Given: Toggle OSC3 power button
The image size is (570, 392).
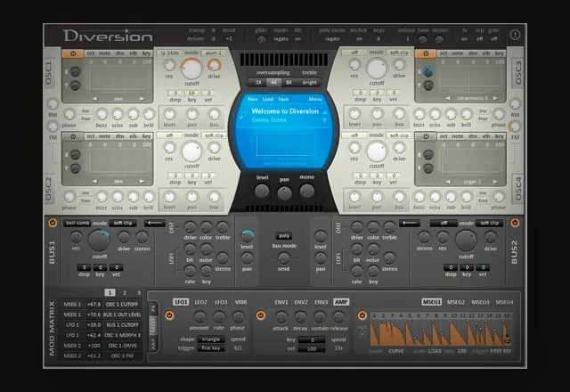Looking at the screenshot, I should point(426,53).
